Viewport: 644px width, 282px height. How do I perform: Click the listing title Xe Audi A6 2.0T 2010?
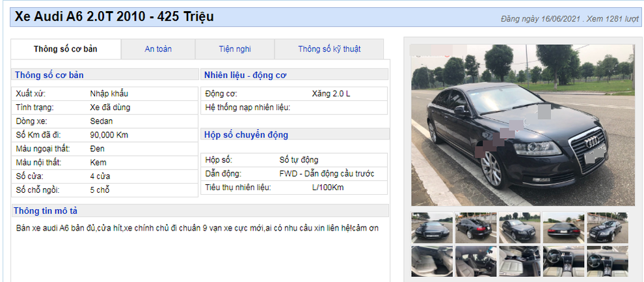(114, 16)
